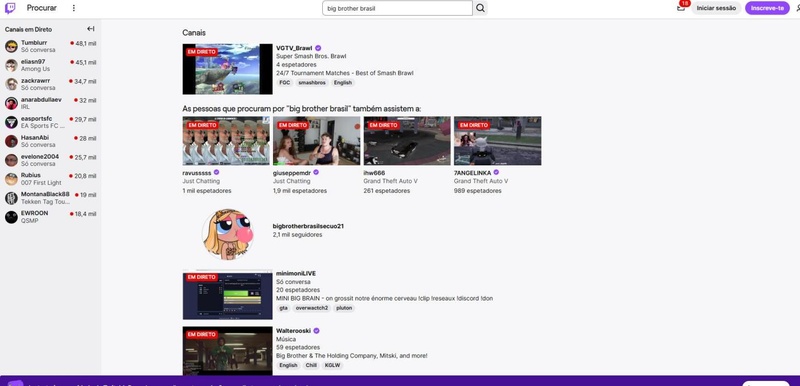Viewport: 800px width, 386px height.
Task: Focus the search field with big brother brasil
Action: coord(397,8)
